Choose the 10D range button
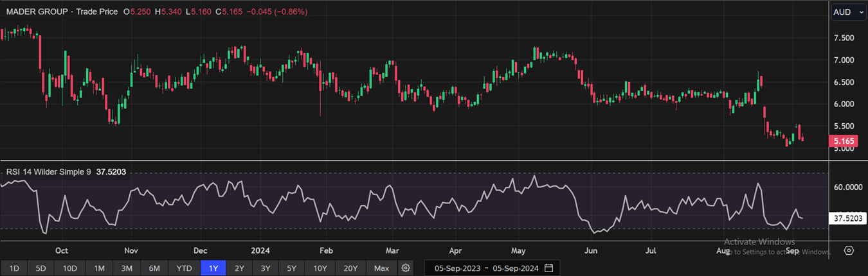Image resolution: width=868 pixels, height=276 pixels. tap(69, 268)
